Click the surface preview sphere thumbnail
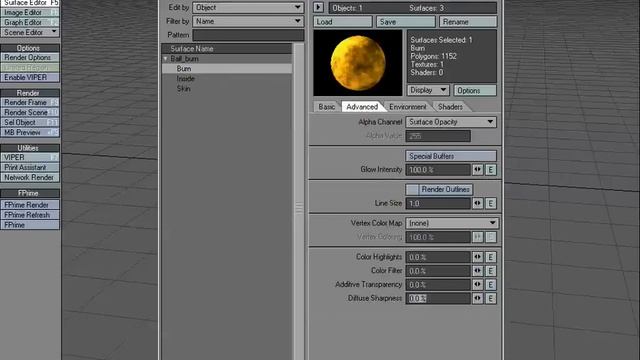 pos(358,63)
